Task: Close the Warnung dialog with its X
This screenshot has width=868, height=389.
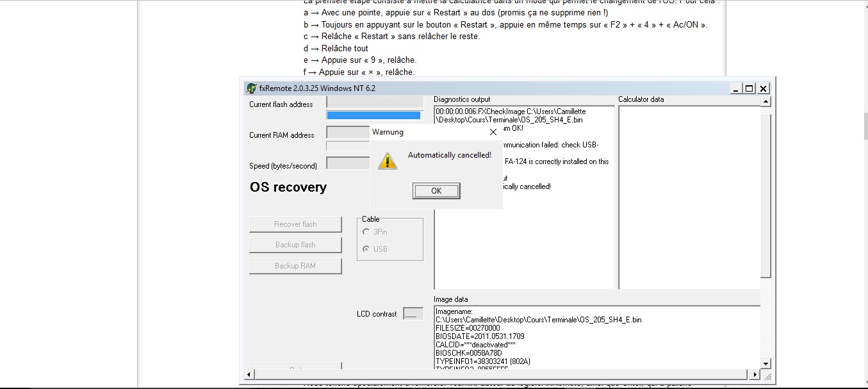Action: (x=493, y=132)
